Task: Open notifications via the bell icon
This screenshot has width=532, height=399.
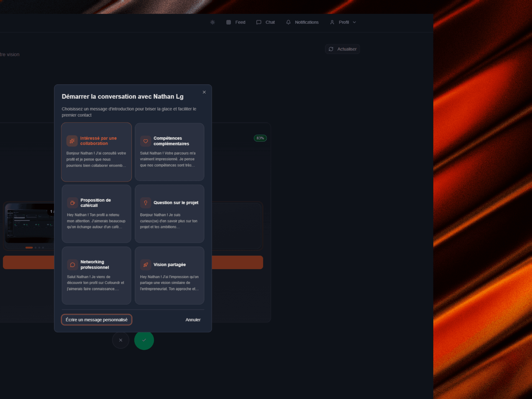Action: coord(288,22)
